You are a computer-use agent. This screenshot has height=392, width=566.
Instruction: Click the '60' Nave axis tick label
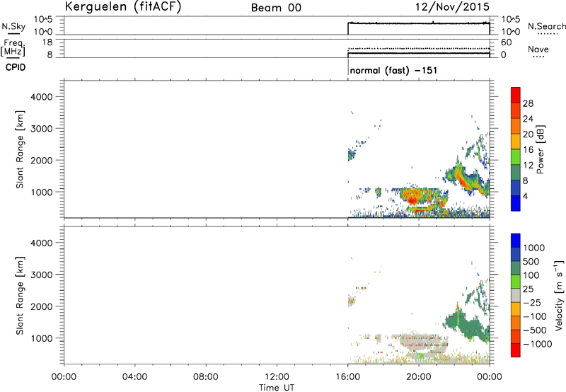tap(506, 42)
